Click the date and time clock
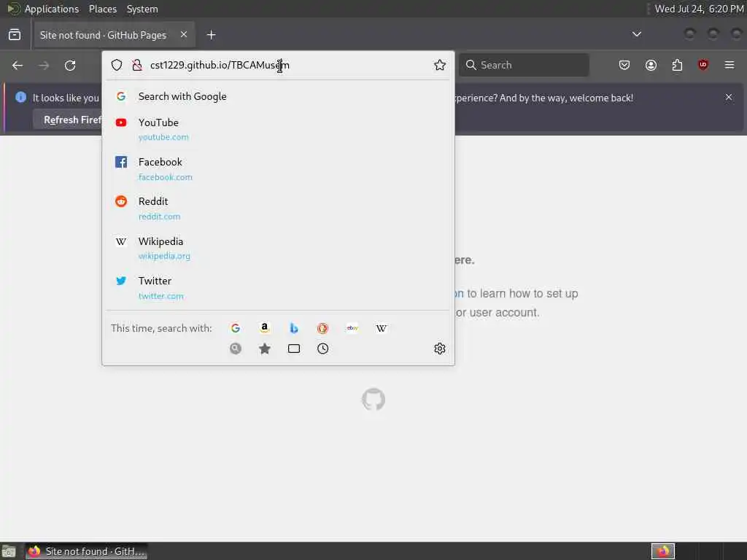This screenshot has height=560, width=747. [x=699, y=9]
